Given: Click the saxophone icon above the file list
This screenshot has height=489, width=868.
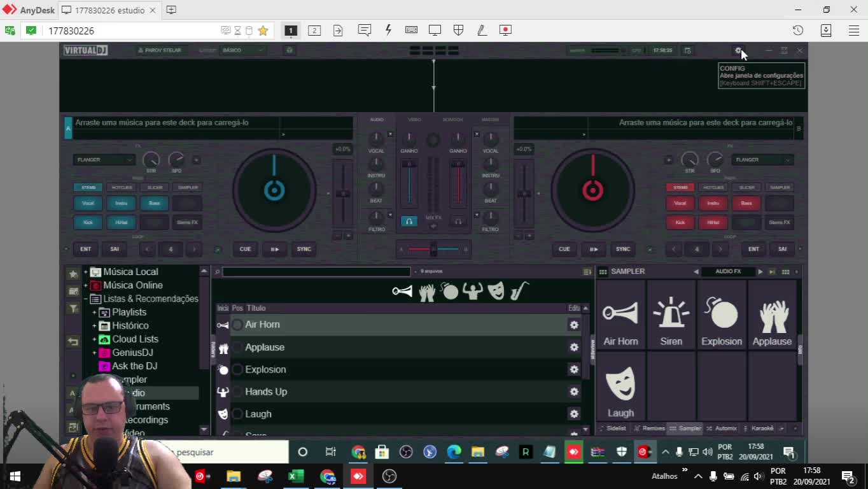Looking at the screenshot, I should 519,291.
